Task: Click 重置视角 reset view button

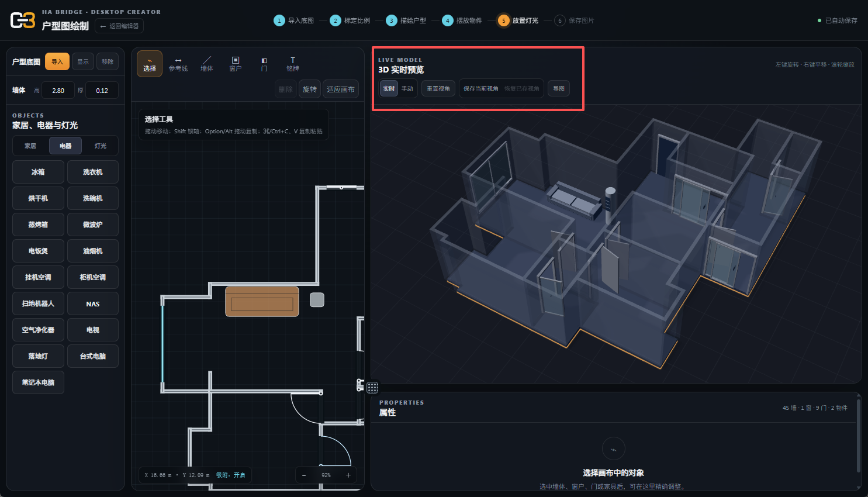Action: click(x=438, y=88)
